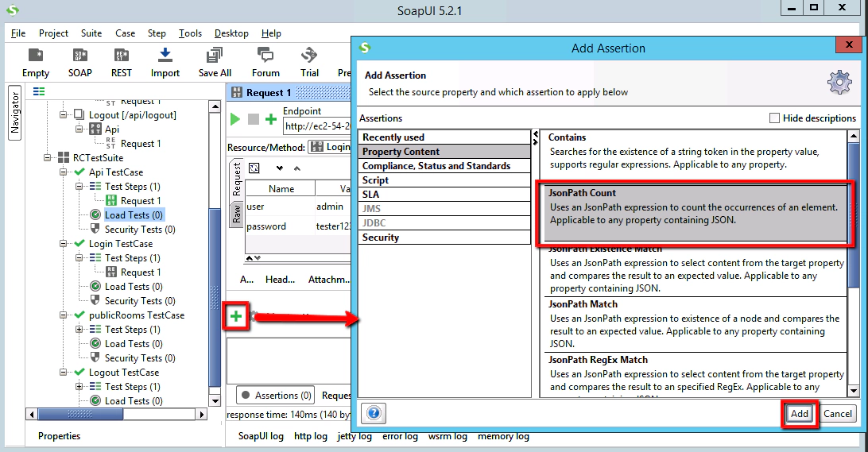Create an Empty project from toolbar
868x452 pixels.
36,62
